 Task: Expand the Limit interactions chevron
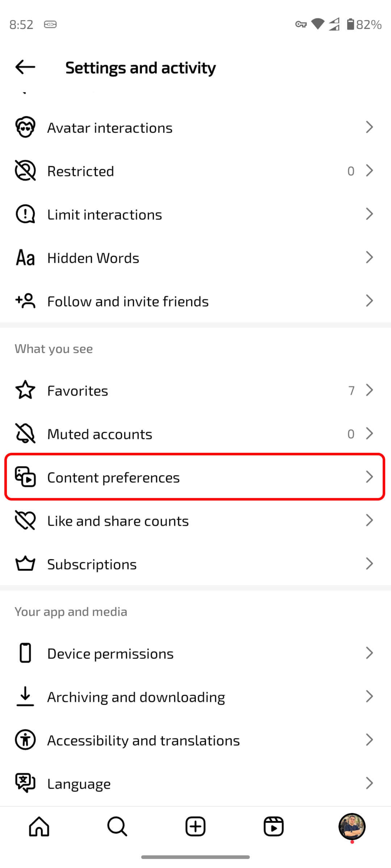point(369,214)
